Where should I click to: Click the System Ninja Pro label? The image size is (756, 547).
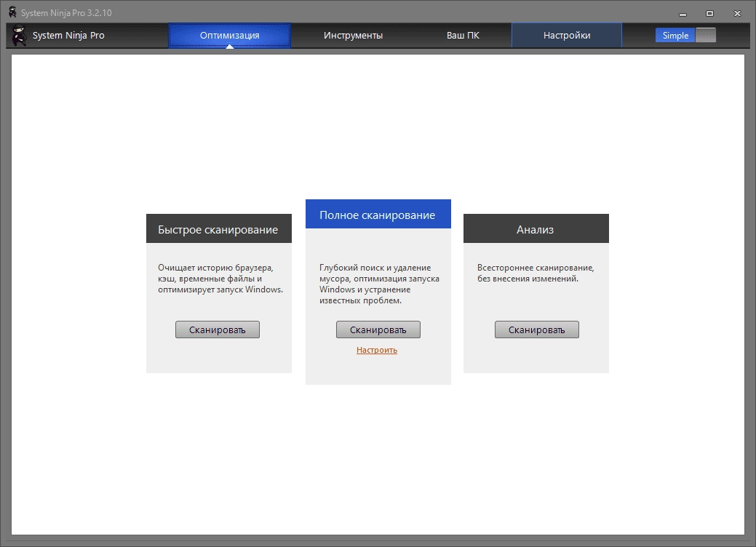(68, 35)
